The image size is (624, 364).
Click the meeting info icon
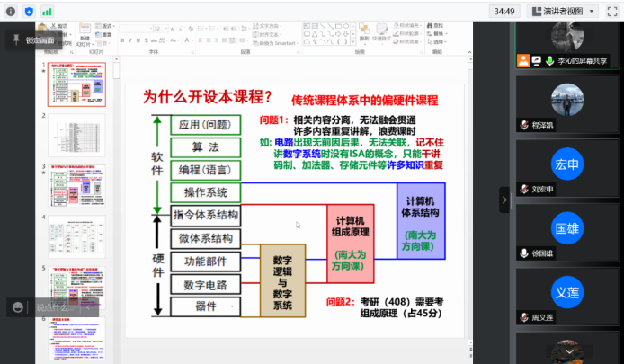10,11
